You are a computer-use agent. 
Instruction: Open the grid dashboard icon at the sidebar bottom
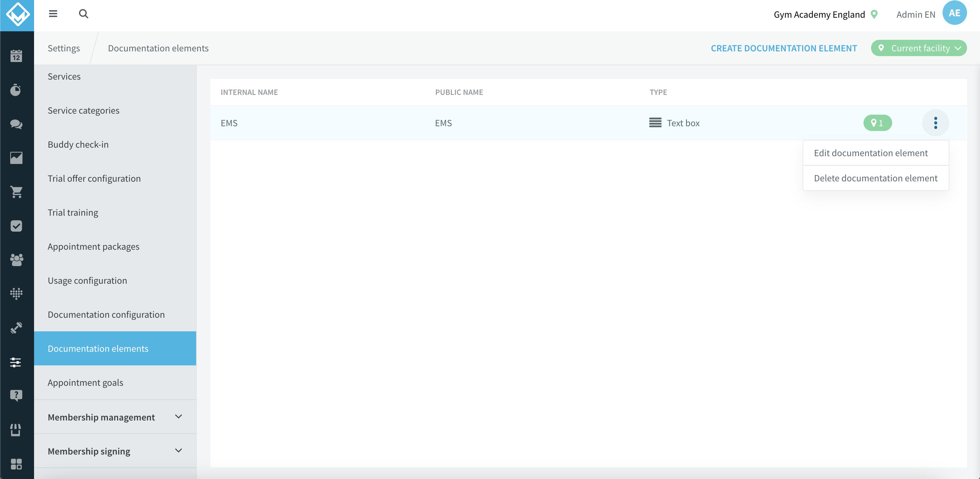16,464
